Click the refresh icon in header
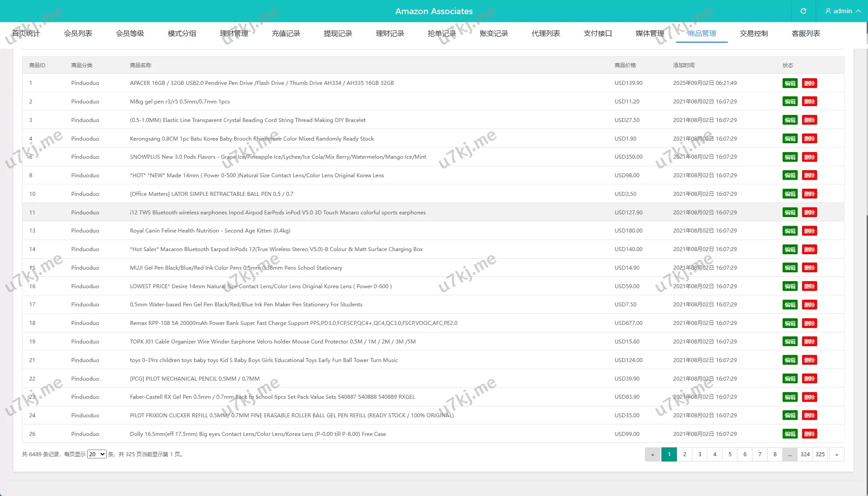The image size is (868, 496). click(803, 11)
